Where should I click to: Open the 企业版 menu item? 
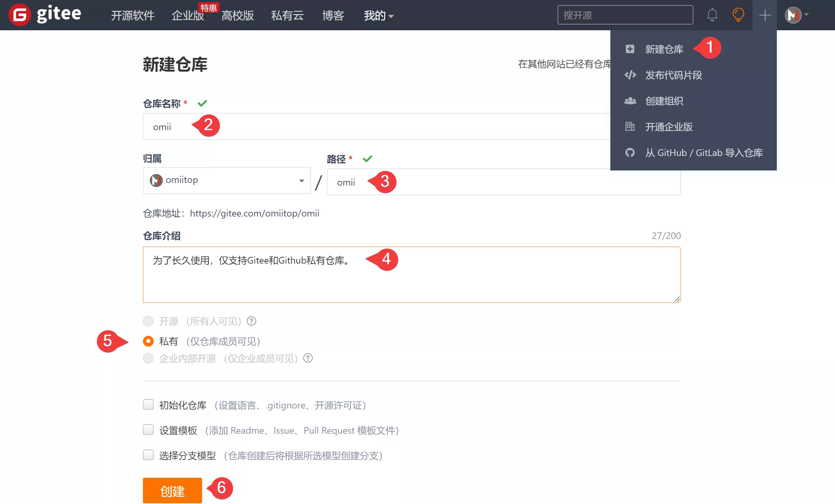pos(187,15)
